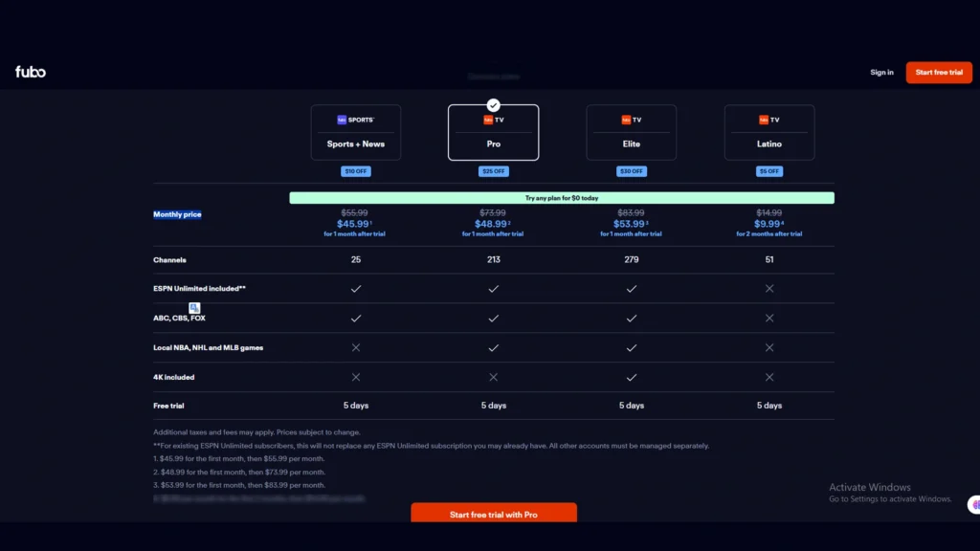
Task: Click the Fubo TV logo on the Elite card
Action: pos(631,118)
